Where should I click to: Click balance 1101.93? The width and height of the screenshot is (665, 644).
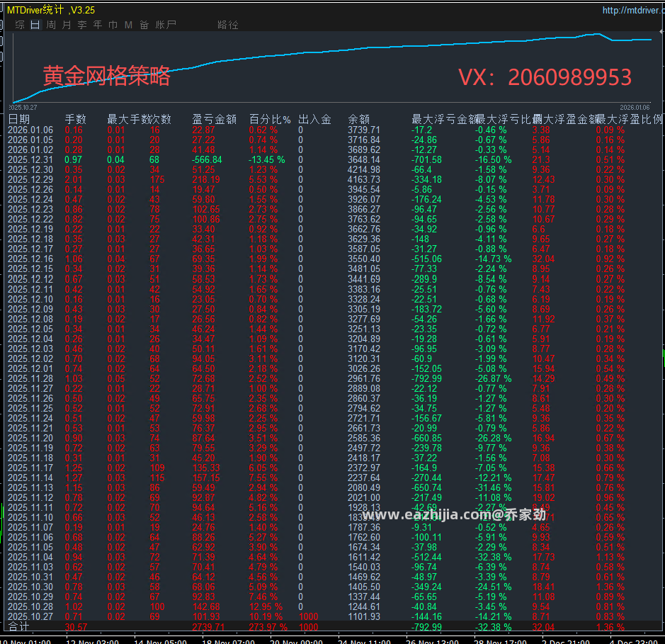coord(364,616)
